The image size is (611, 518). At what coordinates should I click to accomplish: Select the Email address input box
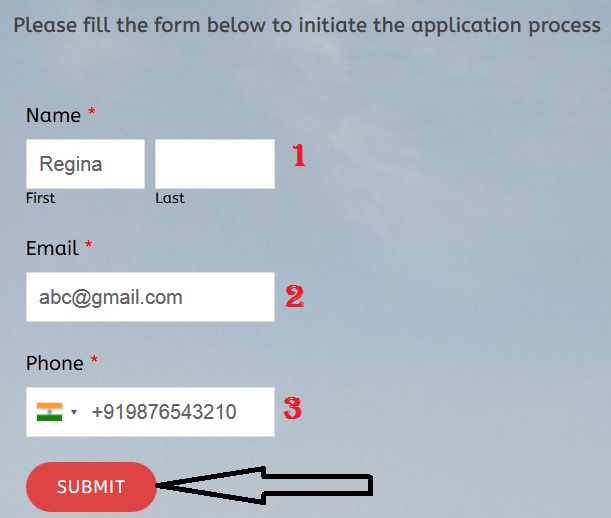click(150, 297)
